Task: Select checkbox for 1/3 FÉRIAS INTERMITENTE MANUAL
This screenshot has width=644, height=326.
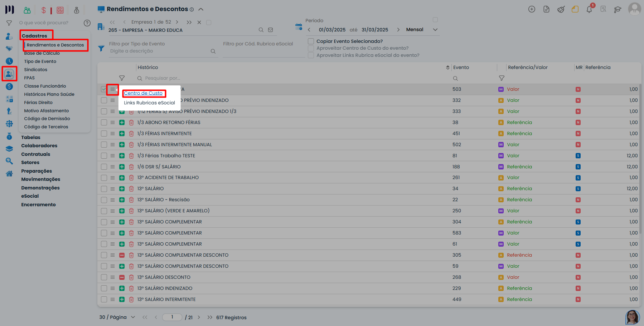Action: [104, 145]
